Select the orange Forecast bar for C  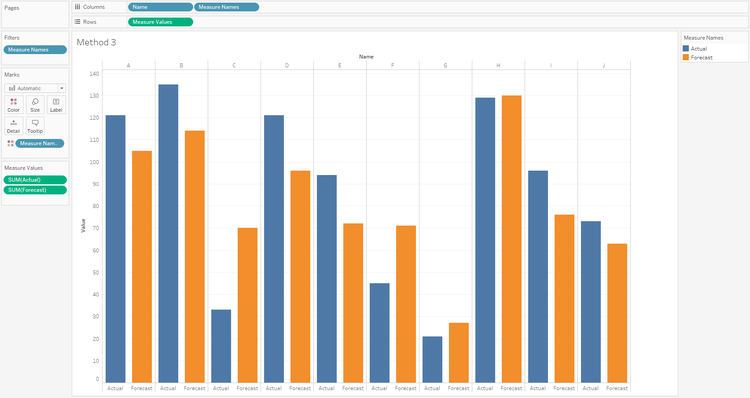[247, 305]
